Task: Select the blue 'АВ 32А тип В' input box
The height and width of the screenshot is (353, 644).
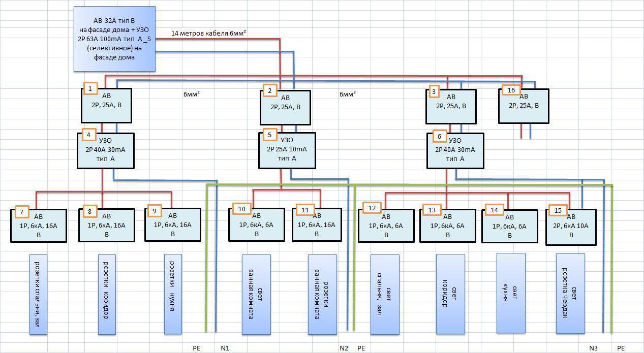Action: click(x=114, y=39)
